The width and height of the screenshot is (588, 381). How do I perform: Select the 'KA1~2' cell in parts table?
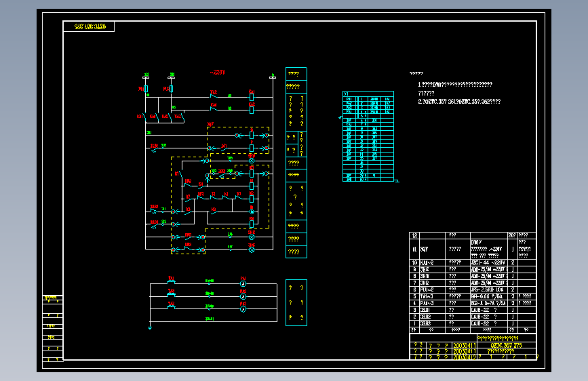[x=432, y=262]
